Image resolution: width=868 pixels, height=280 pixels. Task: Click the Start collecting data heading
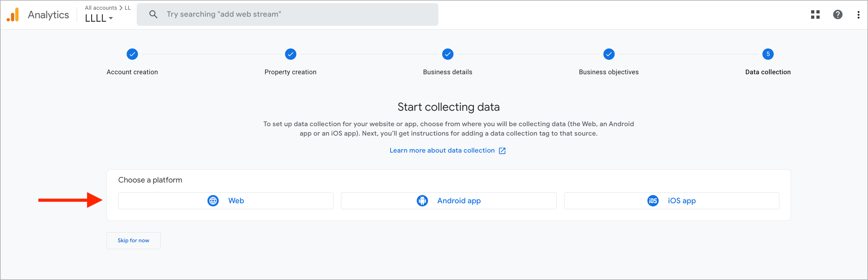point(448,107)
